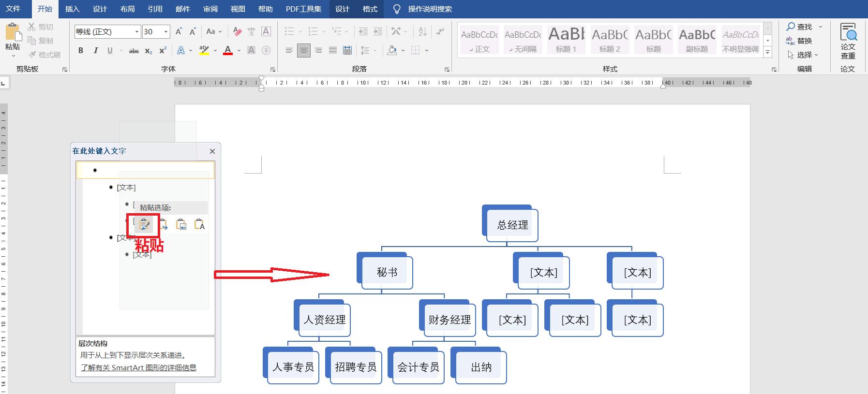Open the Clipboard pane launcher in 剪贴板 group
The height and width of the screenshot is (394, 868).
tap(65, 70)
